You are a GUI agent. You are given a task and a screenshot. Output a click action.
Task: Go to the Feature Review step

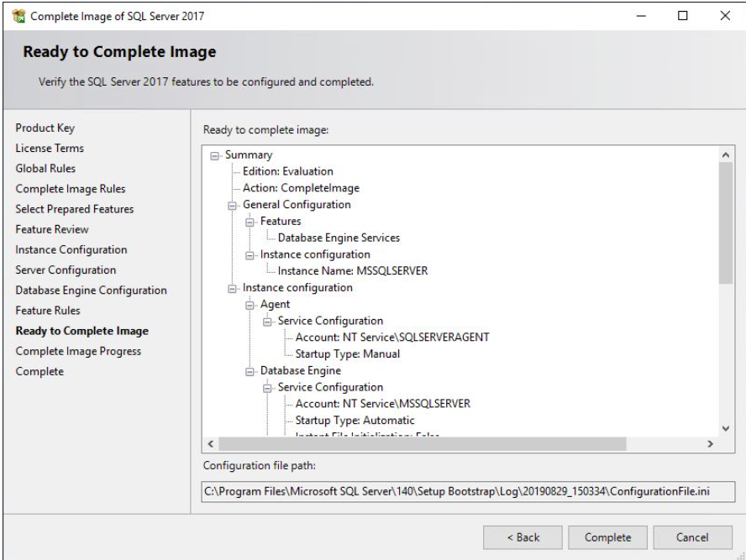pyautogui.click(x=52, y=229)
